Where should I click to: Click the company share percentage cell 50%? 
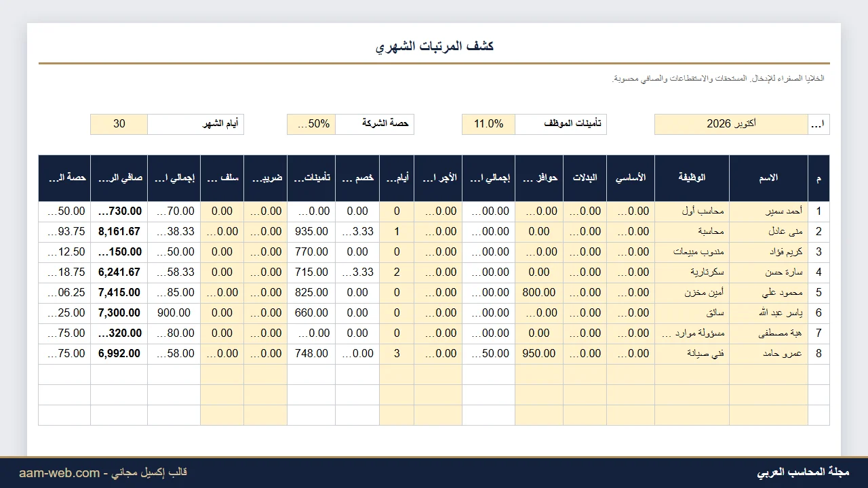point(311,124)
